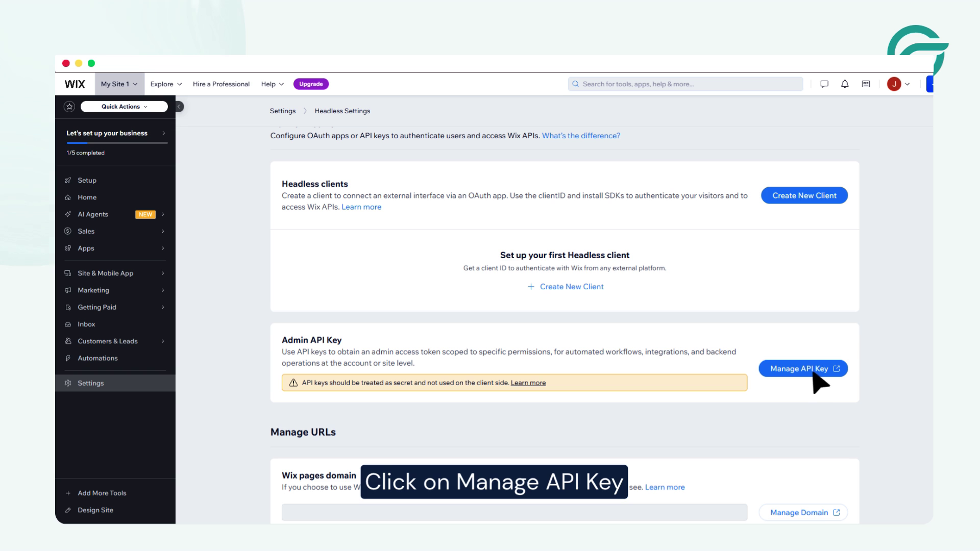Open What's the difference? link

tap(581, 136)
